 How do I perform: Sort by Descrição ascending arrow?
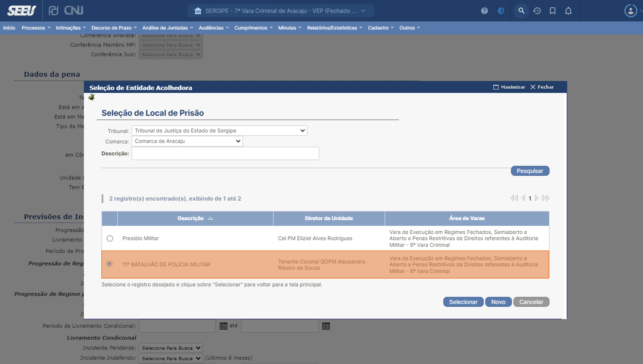tap(210, 218)
